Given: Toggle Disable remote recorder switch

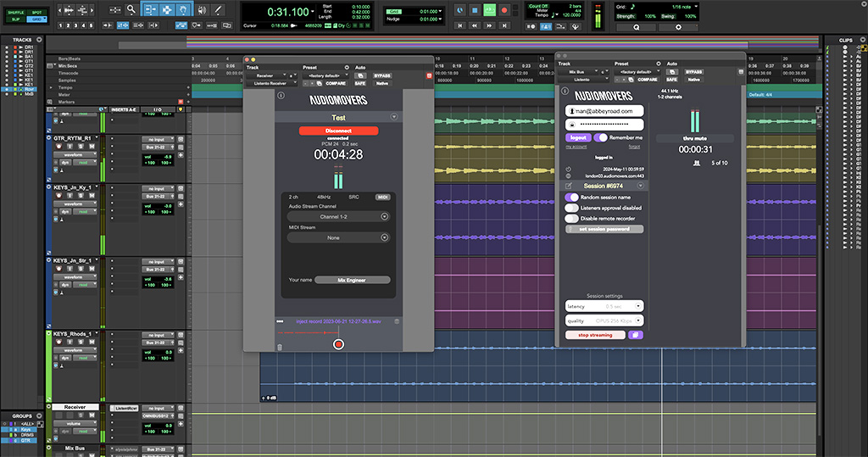Looking at the screenshot, I should pyautogui.click(x=571, y=218).
